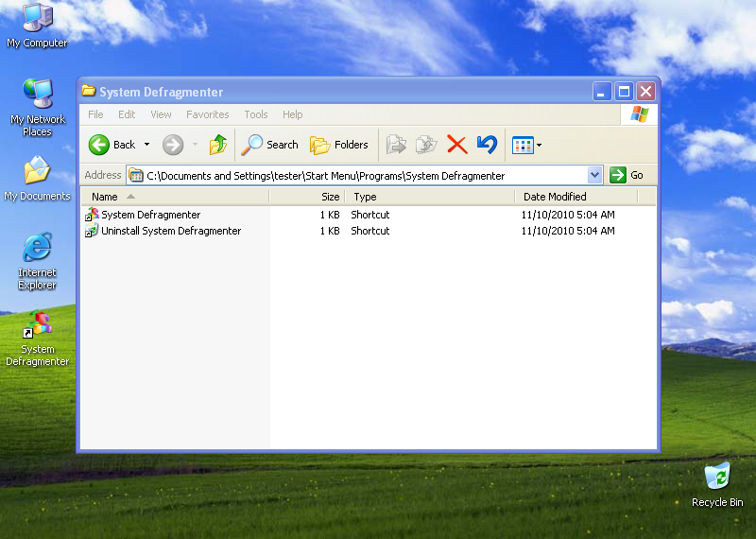Expand the Views dropdown arrow
Screen dimensions: 756x539
[539, 145]
